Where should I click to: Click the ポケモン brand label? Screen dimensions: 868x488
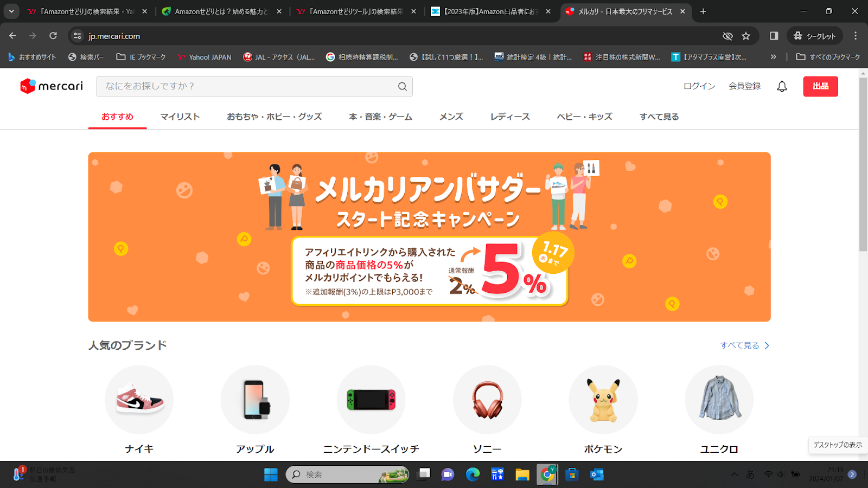603,449
